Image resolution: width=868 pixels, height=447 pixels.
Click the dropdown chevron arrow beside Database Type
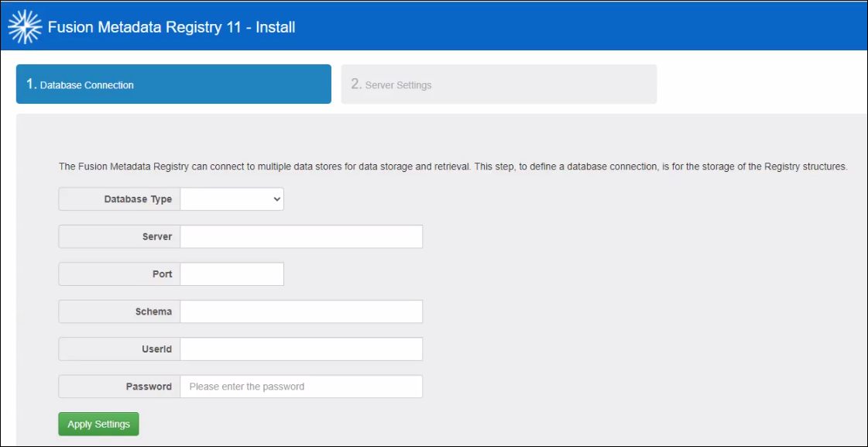coord(277,200)
